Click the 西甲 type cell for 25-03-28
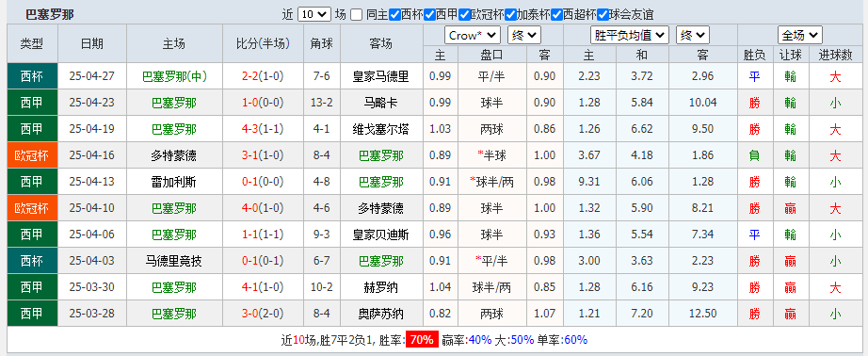Screen dimensions: 868x356 [32, 314]
